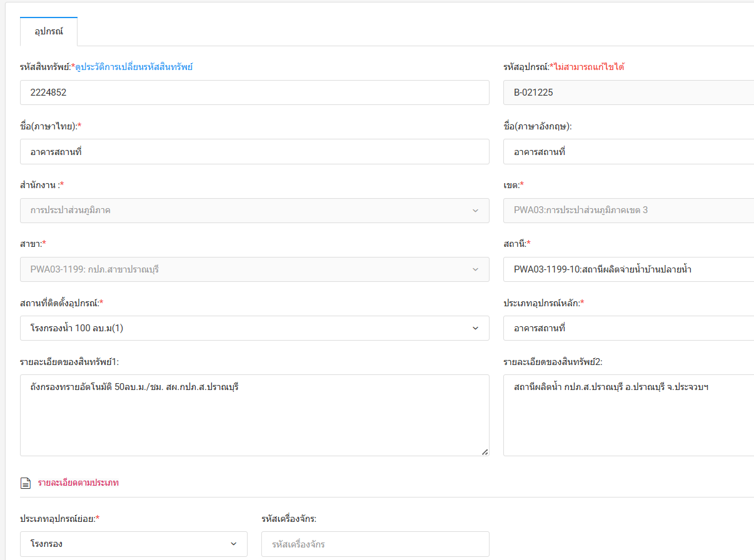Expand the สาขา PWA03-1199 dropdown
754x560 pixels.
[254, 269]
